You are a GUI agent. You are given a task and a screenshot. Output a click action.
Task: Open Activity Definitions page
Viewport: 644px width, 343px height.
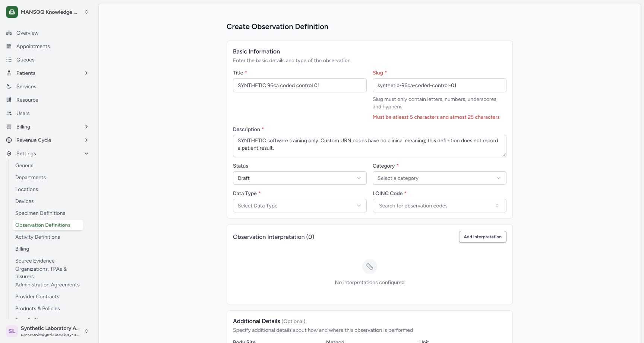point(48,237)
